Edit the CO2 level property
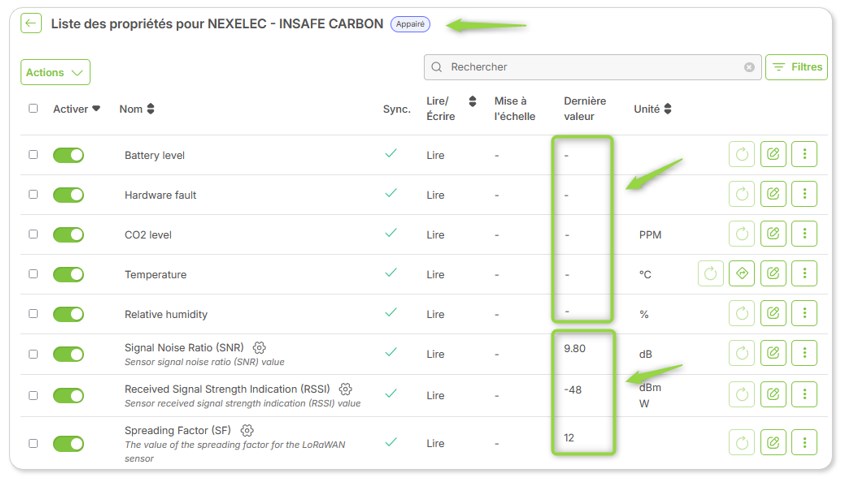This screenshot has height=483, width=846. tap(773, 234)
